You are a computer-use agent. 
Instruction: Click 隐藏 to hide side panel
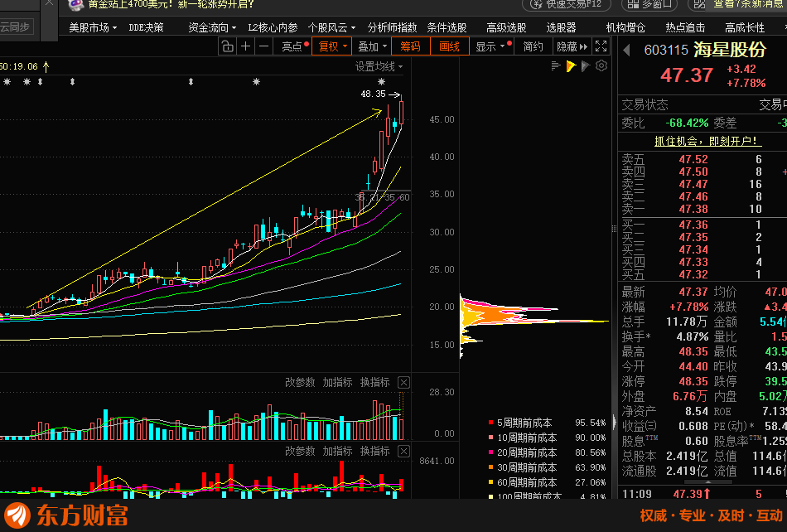572,46
